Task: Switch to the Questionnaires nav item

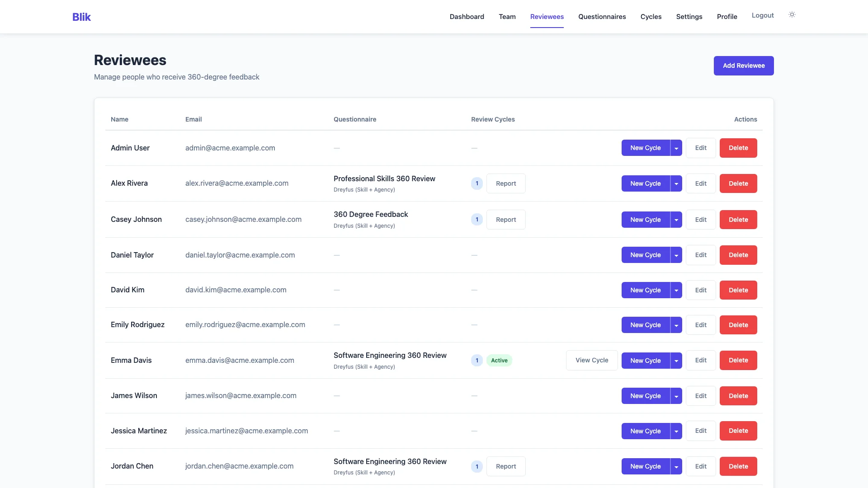Action: click(602, 17)
